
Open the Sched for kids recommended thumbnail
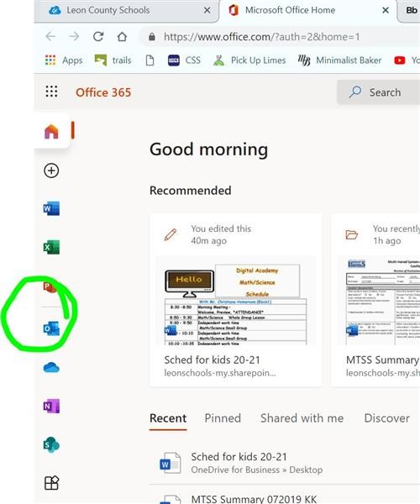pos(236,300)
